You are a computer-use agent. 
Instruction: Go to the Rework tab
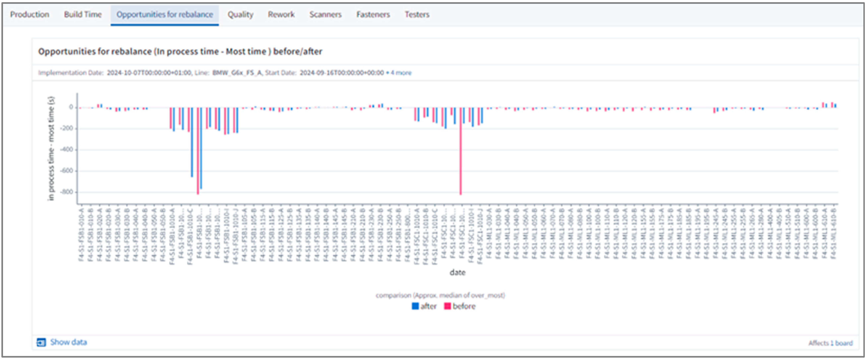point(281,14)
